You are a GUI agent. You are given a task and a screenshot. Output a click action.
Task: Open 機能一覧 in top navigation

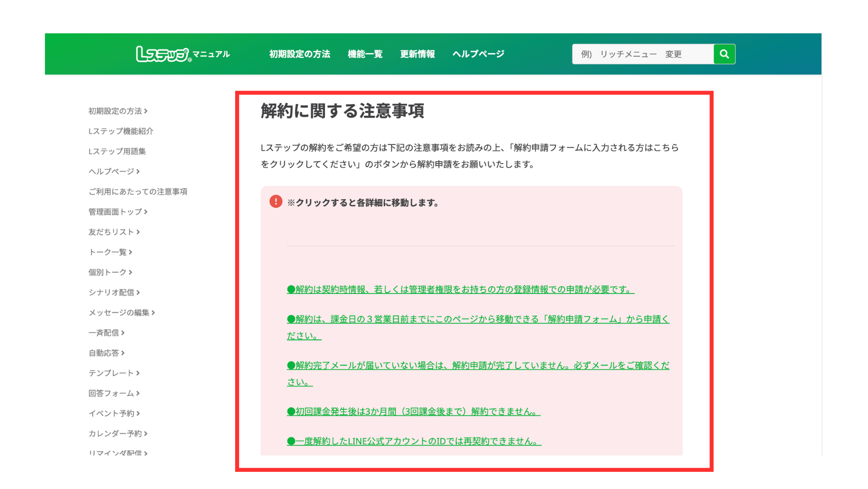click(x=365, y=54)
